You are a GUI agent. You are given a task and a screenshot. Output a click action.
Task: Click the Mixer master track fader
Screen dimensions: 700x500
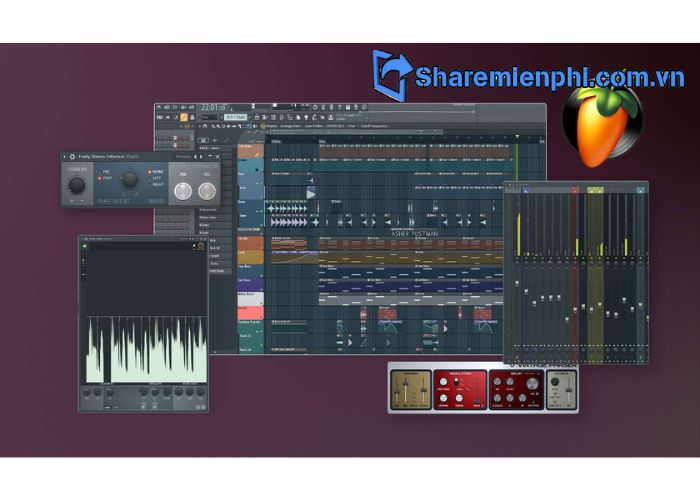[517, 283]
